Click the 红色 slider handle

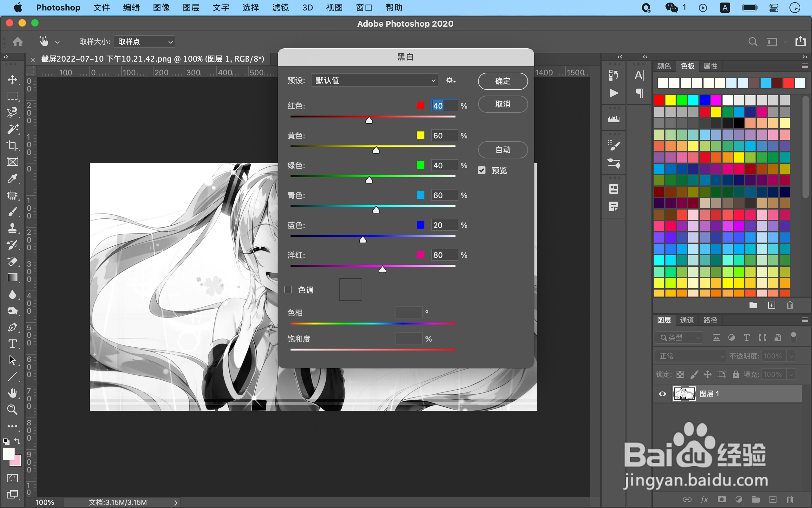tap(369, 120)
